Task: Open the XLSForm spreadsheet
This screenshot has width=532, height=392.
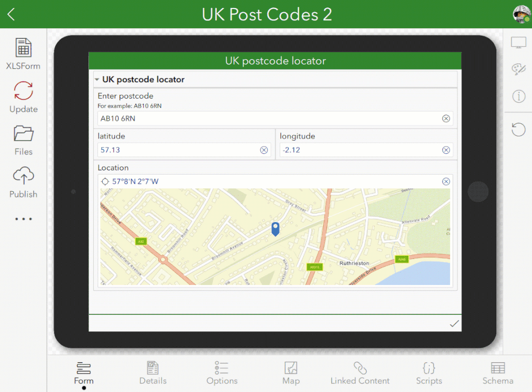Action: pyautogui.click(x=23, y=54)
